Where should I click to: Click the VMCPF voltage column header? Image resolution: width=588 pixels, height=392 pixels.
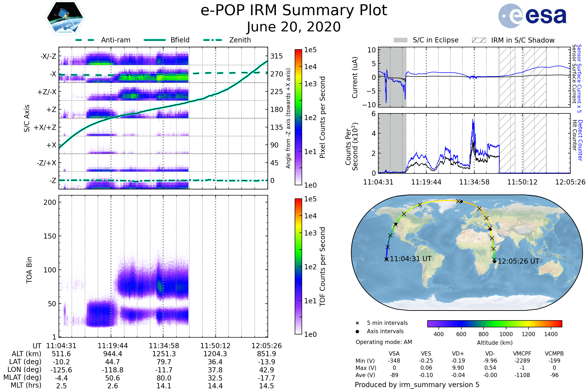point(522,354)
